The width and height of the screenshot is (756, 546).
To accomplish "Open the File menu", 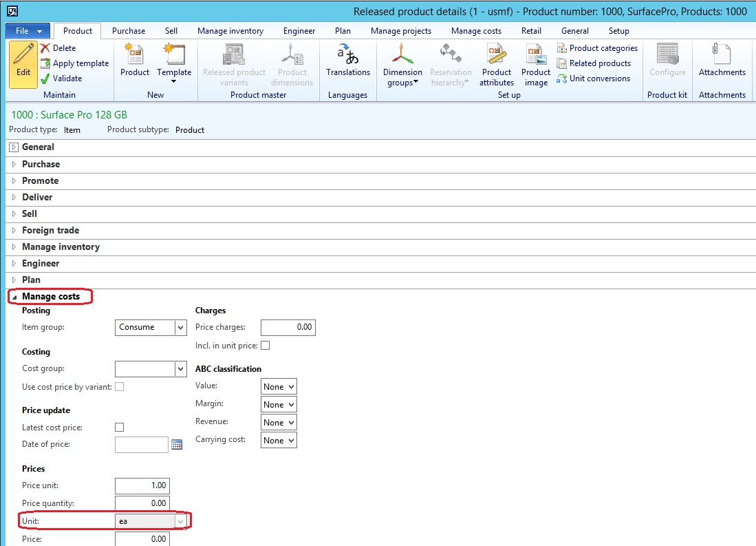I will coord(22,30).
